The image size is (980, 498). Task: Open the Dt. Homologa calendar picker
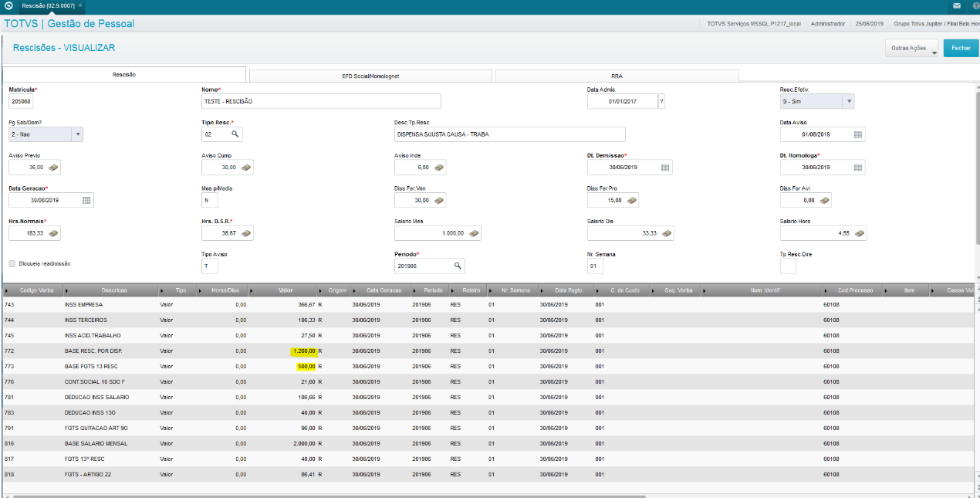tap(857, 167)
